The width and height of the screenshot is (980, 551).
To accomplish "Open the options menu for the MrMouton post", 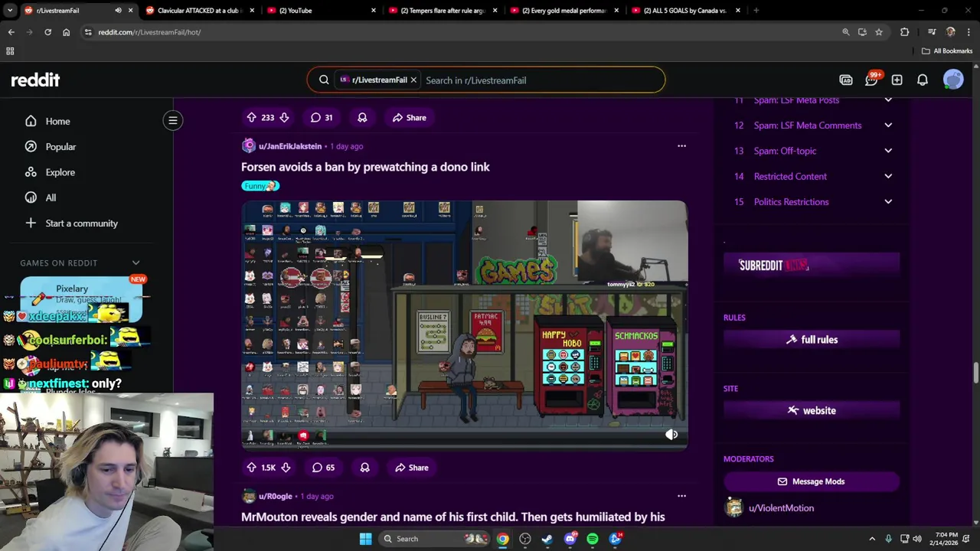I will [x=681, y=496].
